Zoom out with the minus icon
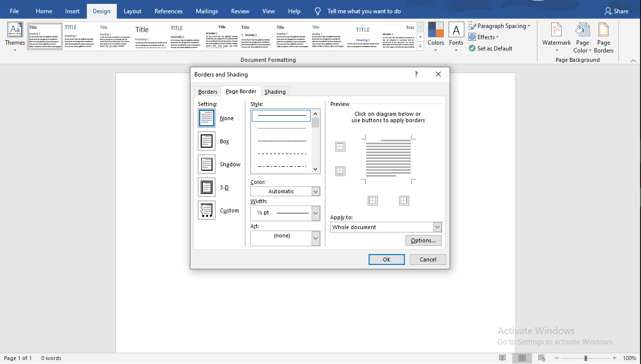Screen dimensions: 641x364 tap(556, 358)
